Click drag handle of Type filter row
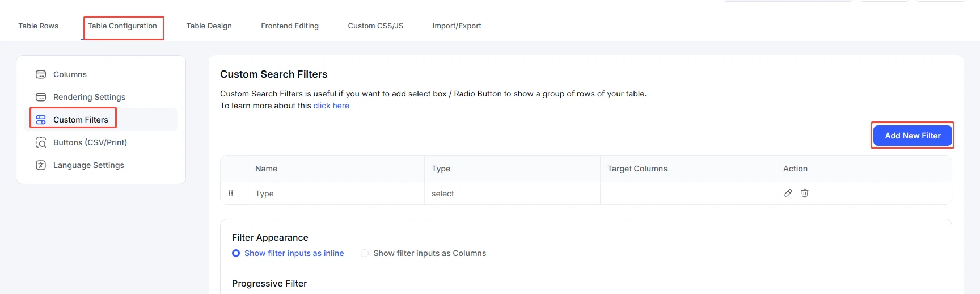The width and height of the screenshot is (980, 294). [231, 193]
